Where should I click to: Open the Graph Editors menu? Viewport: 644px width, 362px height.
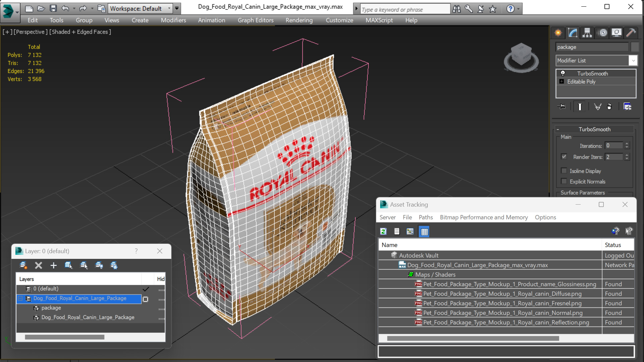[255, 20]
